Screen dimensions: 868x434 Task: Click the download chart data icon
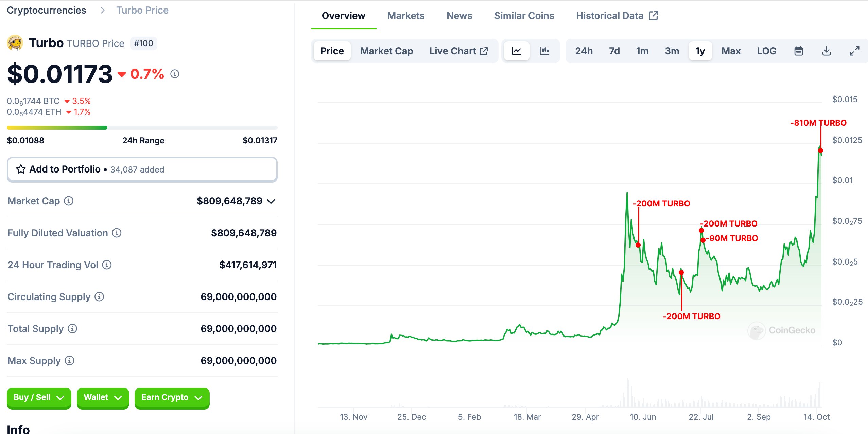click(x=826, y=51)
